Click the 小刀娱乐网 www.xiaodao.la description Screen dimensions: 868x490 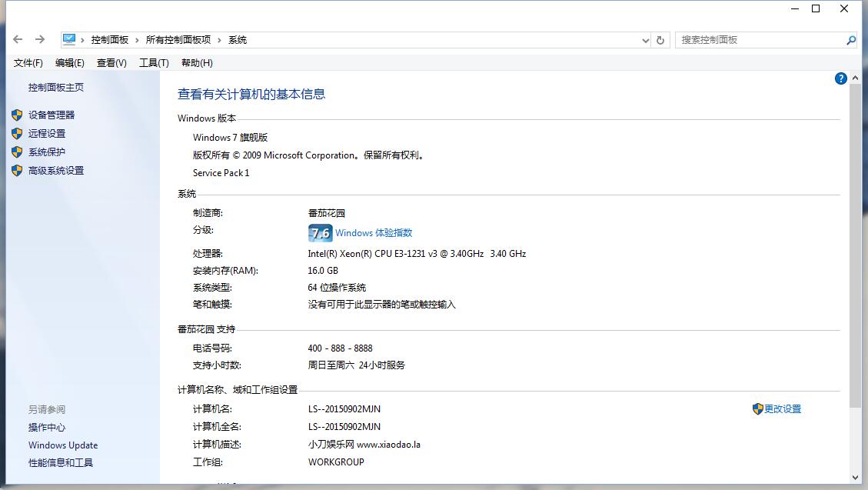pyautogui.click(x=364, y=445)
